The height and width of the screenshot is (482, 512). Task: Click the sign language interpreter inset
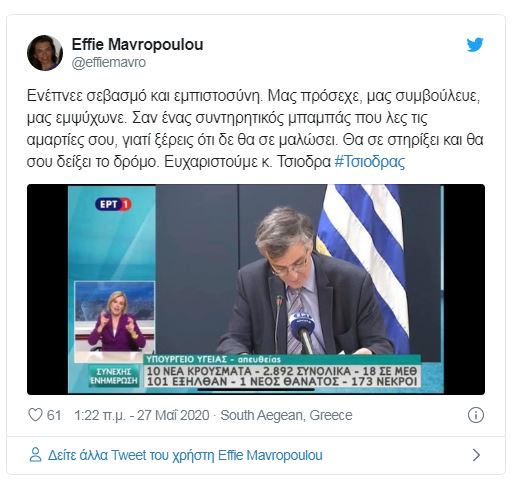114,317
